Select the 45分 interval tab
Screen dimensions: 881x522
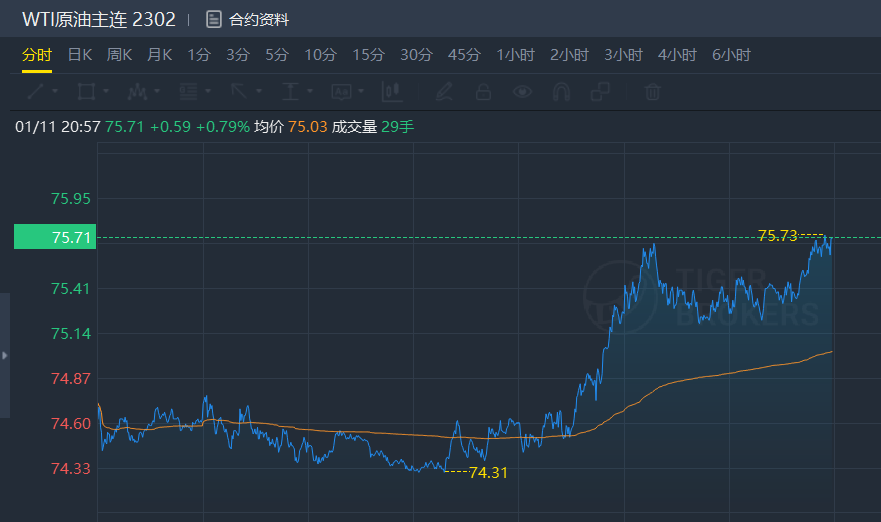(x=464, y=55)
